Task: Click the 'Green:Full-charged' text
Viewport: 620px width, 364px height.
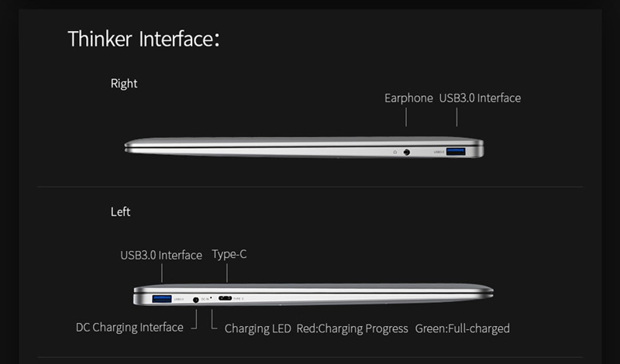Action: point(462,328)
